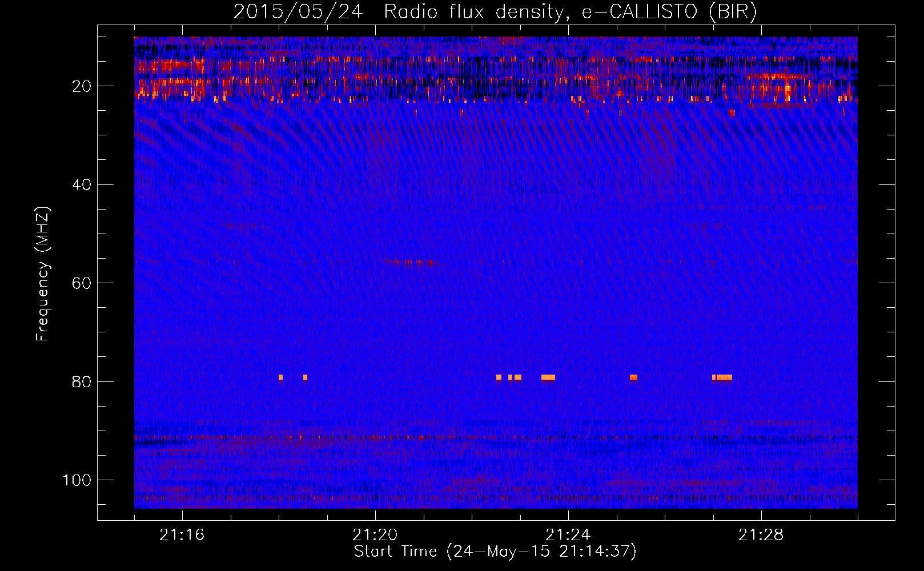Click the 'Frequency (MHZ)' axis label

(x=43, y=274)
